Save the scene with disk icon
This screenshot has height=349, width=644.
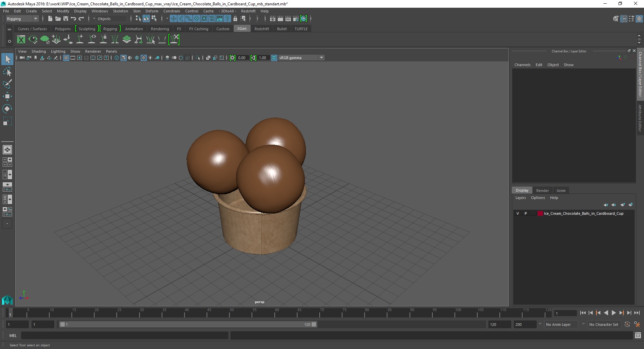(x=66, y=19)
